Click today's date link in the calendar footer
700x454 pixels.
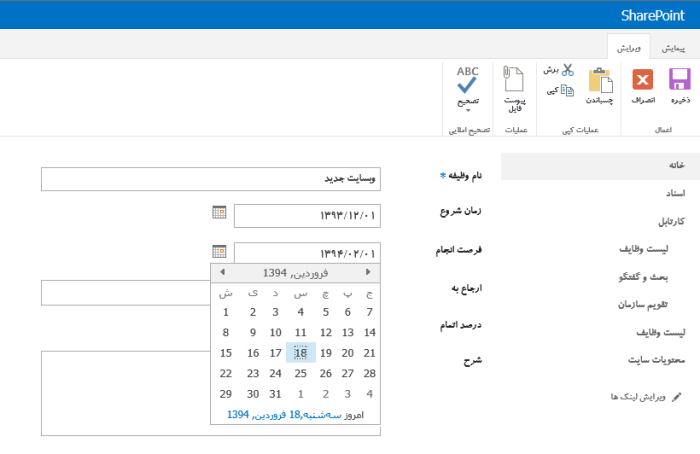pyautogui.click(x=284, y=415)
